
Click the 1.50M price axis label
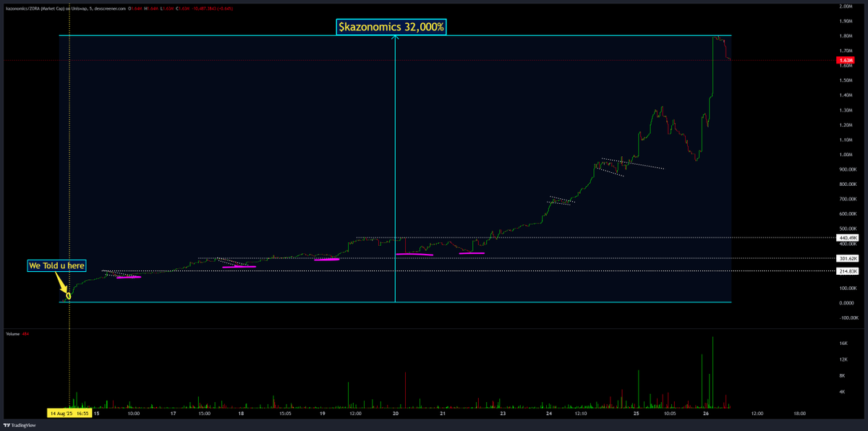point(846,80)
